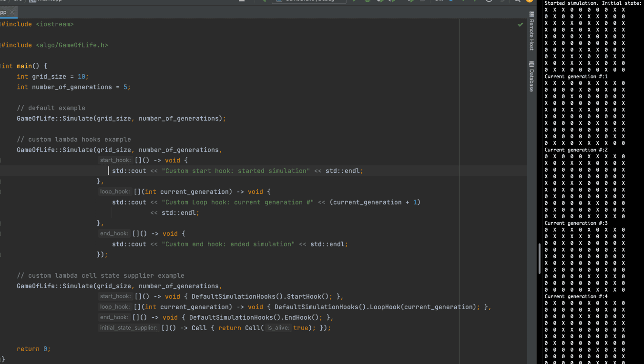Fold the first start_hook lambda block
This screenshot has height=364, width=644.
pos(1,161)
